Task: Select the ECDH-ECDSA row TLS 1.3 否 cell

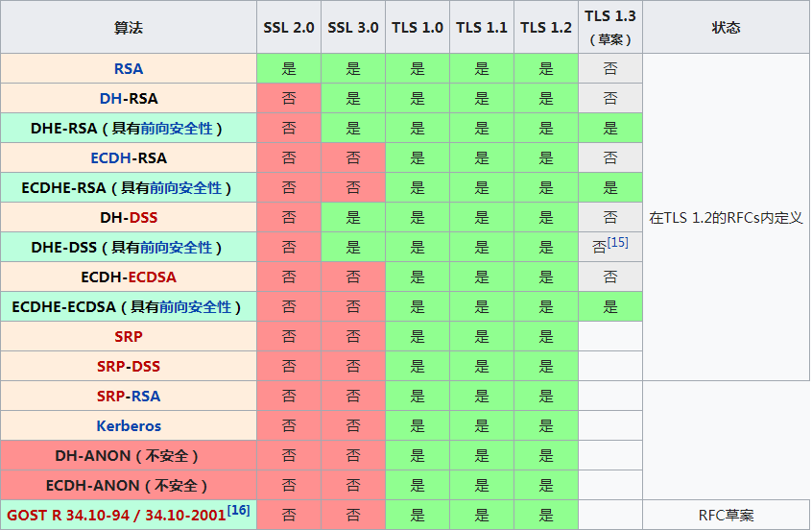Action: click(x=610, y=277)
